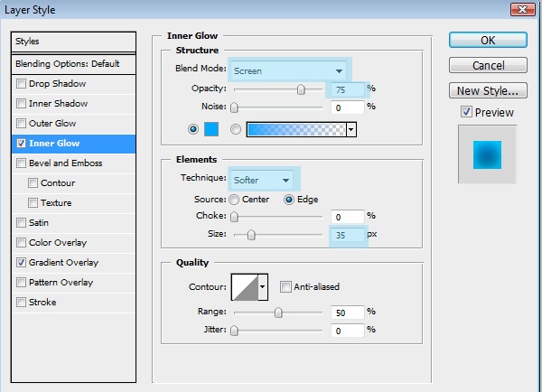Click the Noise slider handle
Viewport: 542px width, 392px height.
point(234,107)
